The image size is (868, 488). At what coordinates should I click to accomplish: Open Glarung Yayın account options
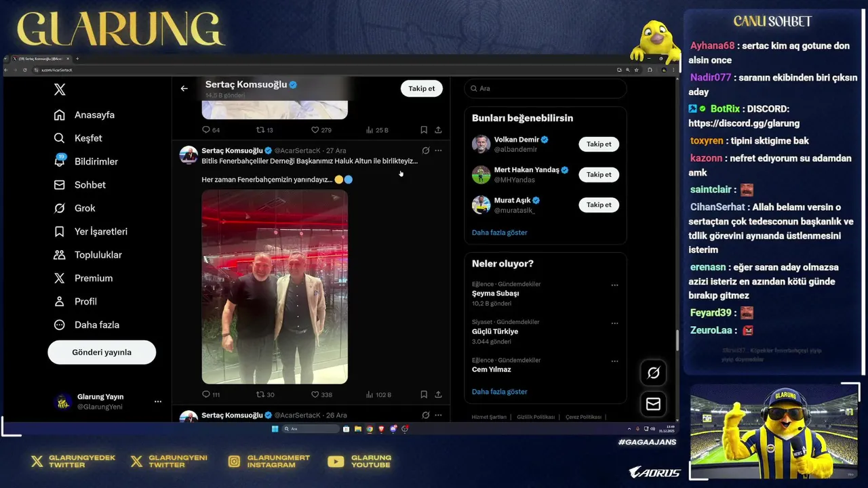[157, 401]
